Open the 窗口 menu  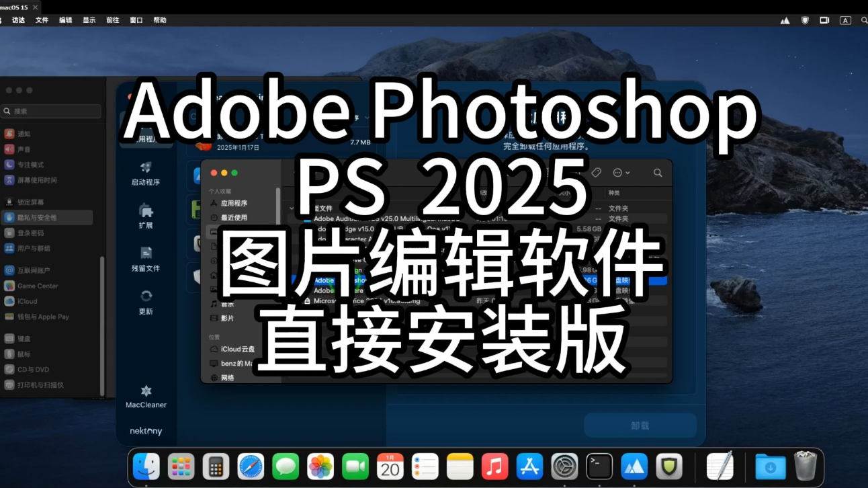136,20
